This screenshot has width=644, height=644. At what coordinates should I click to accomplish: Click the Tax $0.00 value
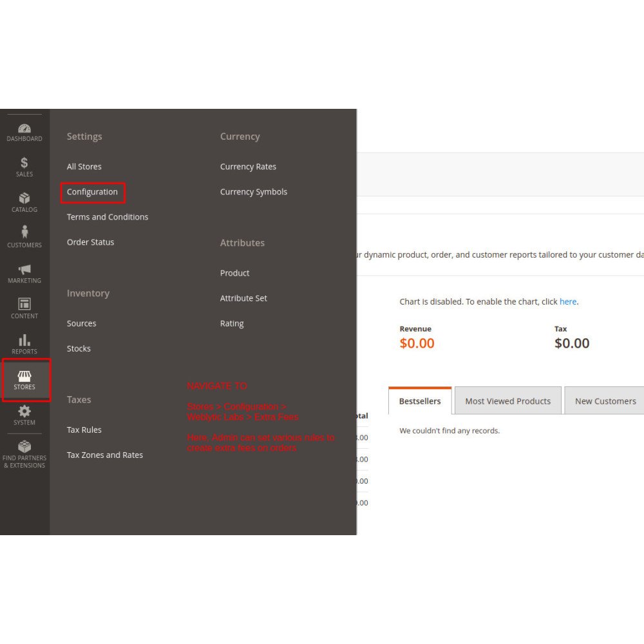pos(572,343)
